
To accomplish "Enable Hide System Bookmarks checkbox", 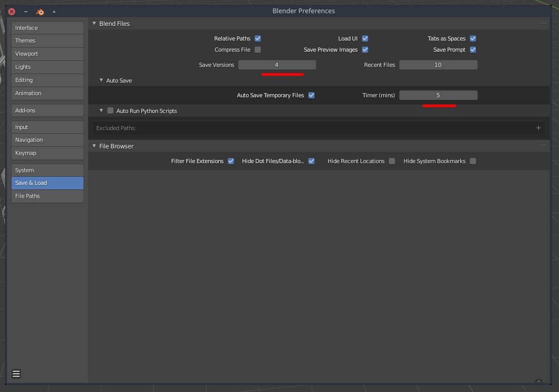I will point(473,161).
